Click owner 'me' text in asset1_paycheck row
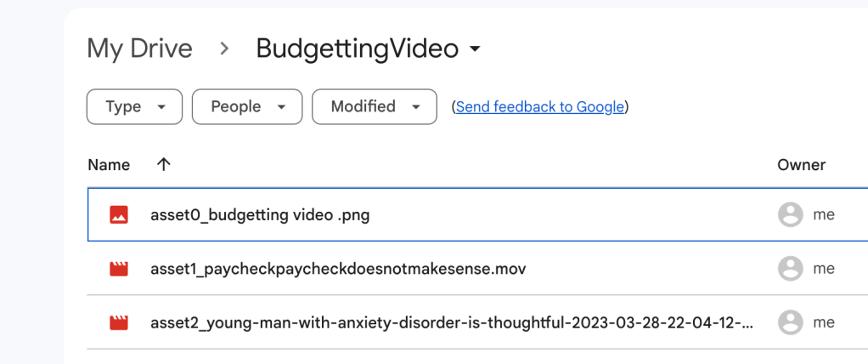The image size is (868, 364). tap(824, 269)
